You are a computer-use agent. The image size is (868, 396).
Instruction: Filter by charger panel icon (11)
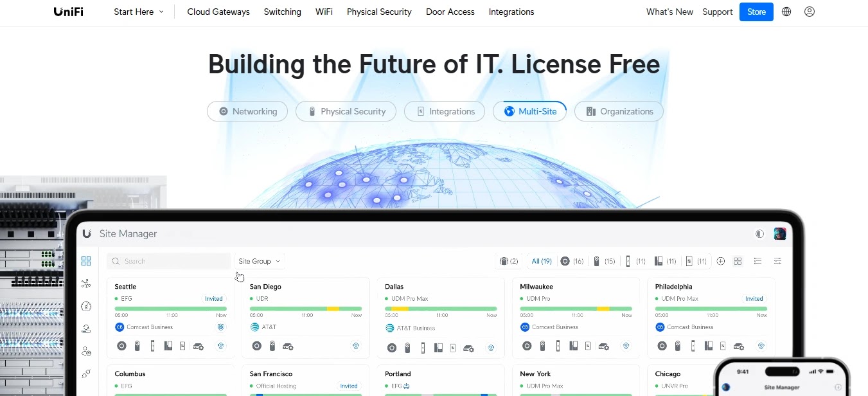[696, 261]
